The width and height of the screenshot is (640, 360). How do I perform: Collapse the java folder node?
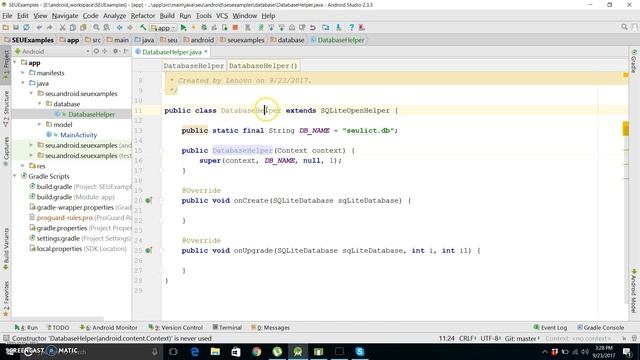point(23,83)
